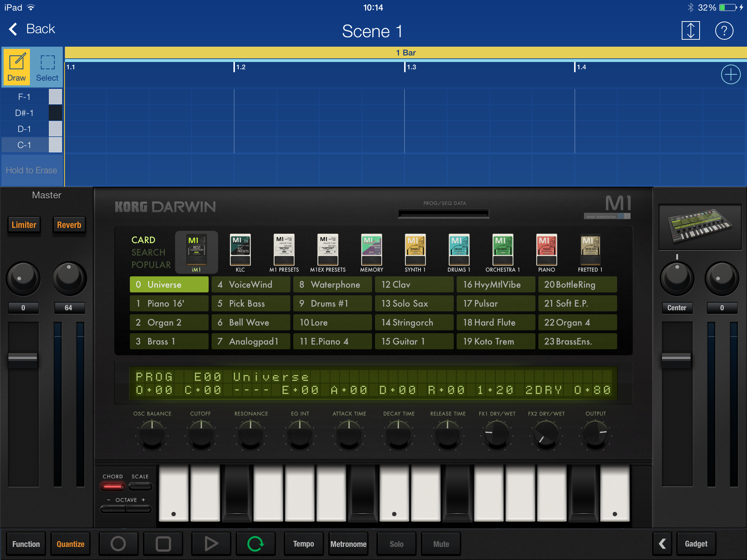Screen dimensions: 747x560
Task: Stop playback with the stop button
Action: (163, 544)
